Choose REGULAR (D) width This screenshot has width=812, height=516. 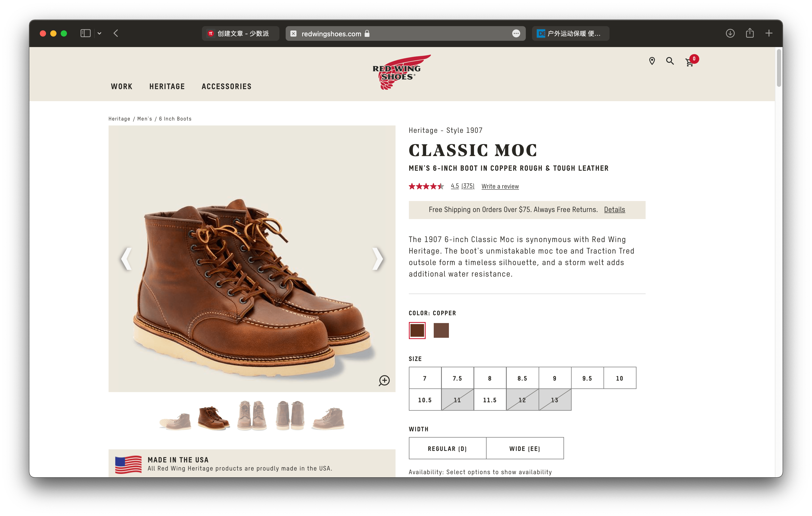coord(448,449)
